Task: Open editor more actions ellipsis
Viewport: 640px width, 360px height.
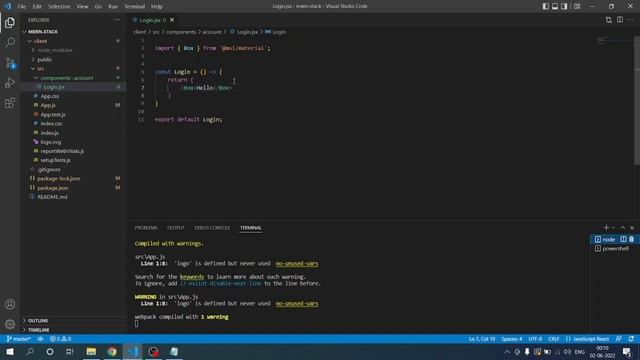Action: [631, 20]
